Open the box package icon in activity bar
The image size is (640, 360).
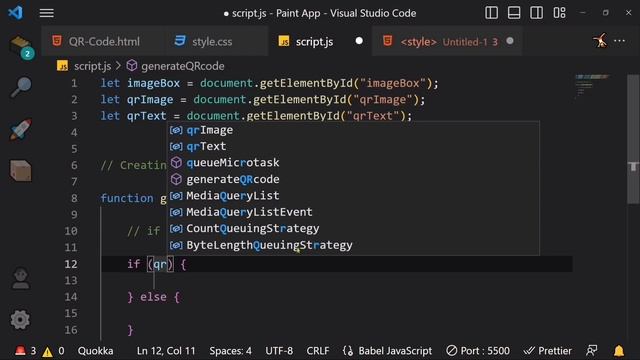click(x=20, y=170)
